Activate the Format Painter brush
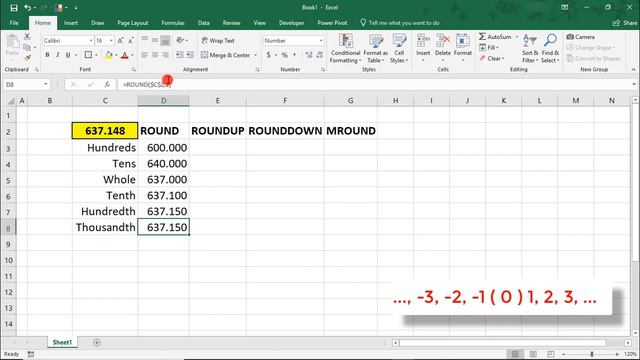The height and width of the screenshot is (360, 640). click(x=27, y=58)
